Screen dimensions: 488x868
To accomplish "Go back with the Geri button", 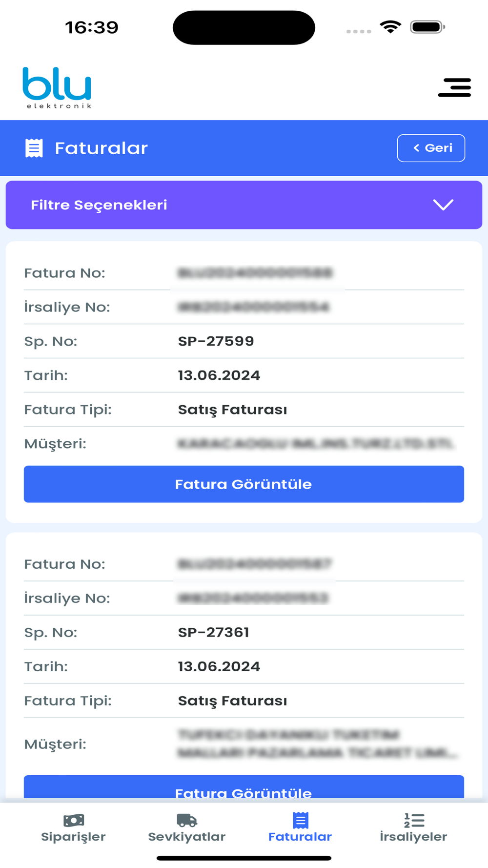I will pyautogui.click(x=431, y=148).
